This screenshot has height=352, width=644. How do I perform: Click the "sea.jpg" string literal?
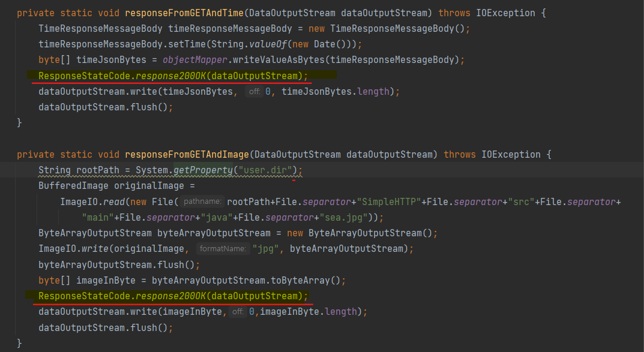343,218
